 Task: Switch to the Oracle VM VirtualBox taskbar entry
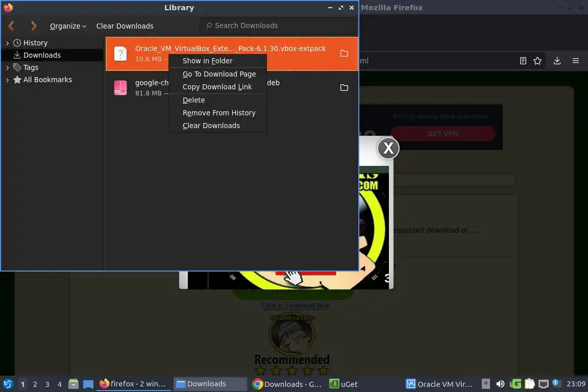pyautogui.click(x=439, y=384)
